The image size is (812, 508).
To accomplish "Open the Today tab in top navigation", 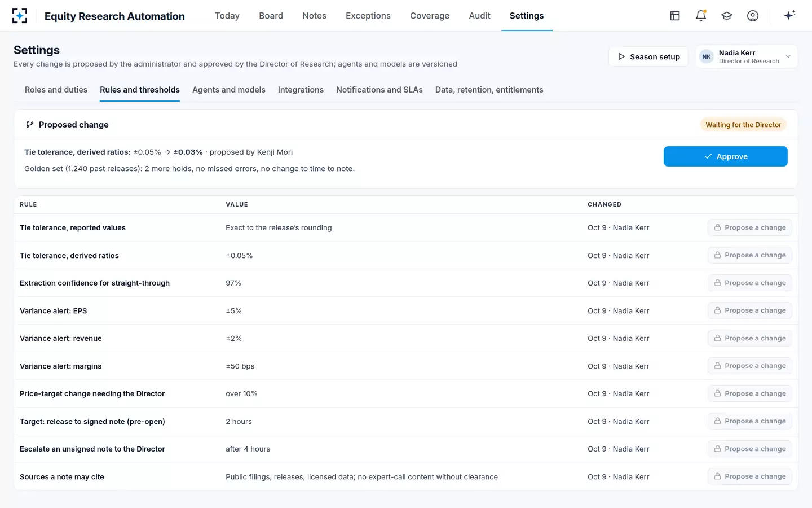I will (227, 16).
